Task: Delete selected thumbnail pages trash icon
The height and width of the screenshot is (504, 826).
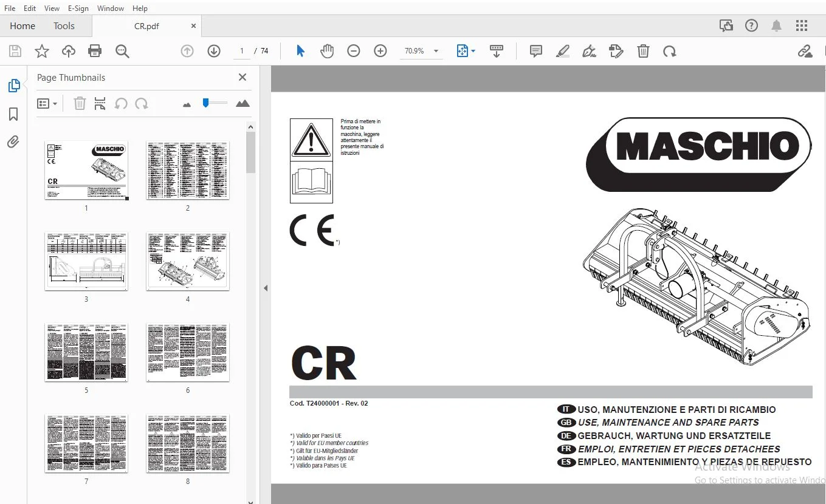Action: [80, 103]
